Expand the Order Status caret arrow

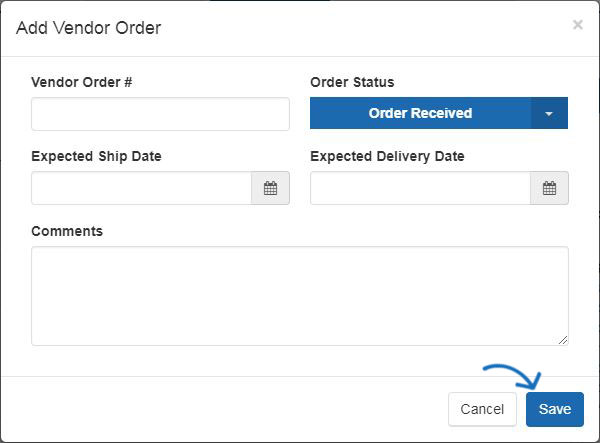coord(549,113)
